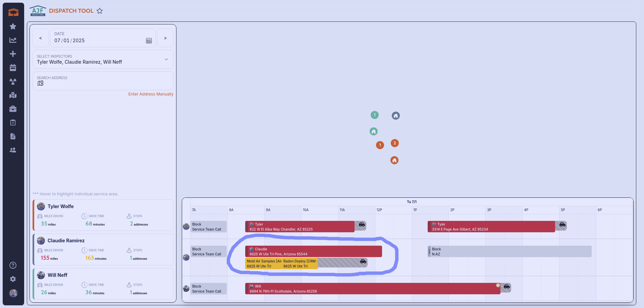Go to the next date
Image resolution: width=644 pixels, height=308 pixels.
(165, 38)
